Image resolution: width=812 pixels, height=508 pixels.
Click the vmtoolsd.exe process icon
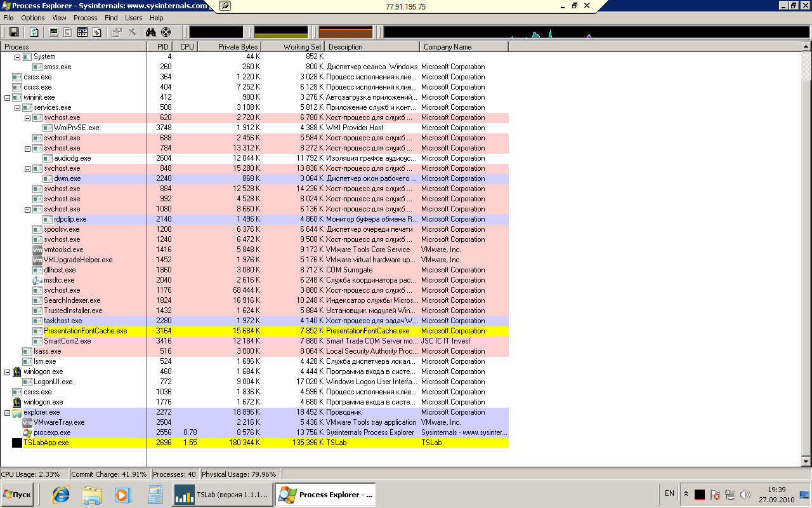(x=37, y=250)
